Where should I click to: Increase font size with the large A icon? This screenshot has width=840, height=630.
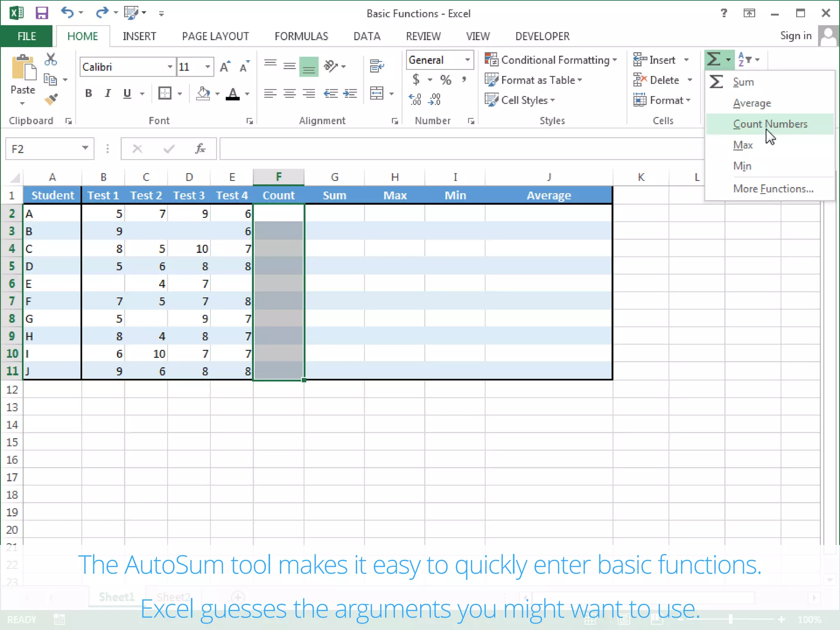click(x=225, y=67)
